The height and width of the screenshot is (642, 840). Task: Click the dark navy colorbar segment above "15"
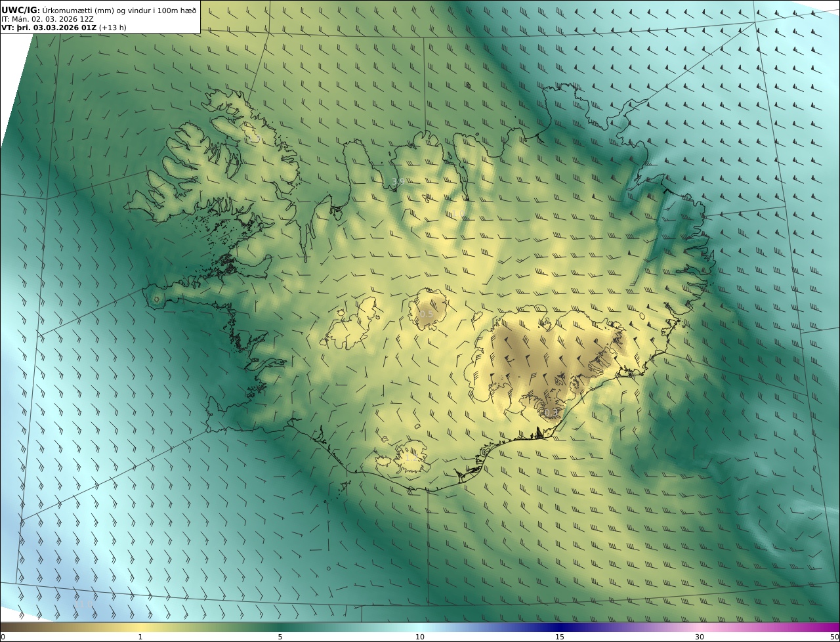tap(560, 627)
